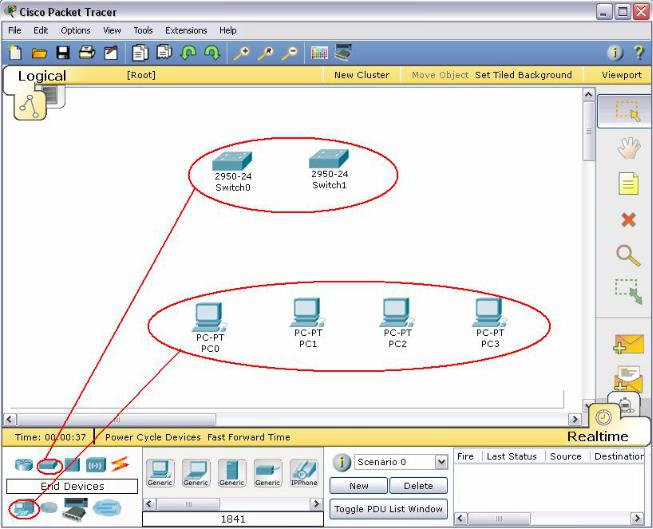Click workspace vertical scrollbar up arrow
This screenshot has width=653, height=529.
588,95
